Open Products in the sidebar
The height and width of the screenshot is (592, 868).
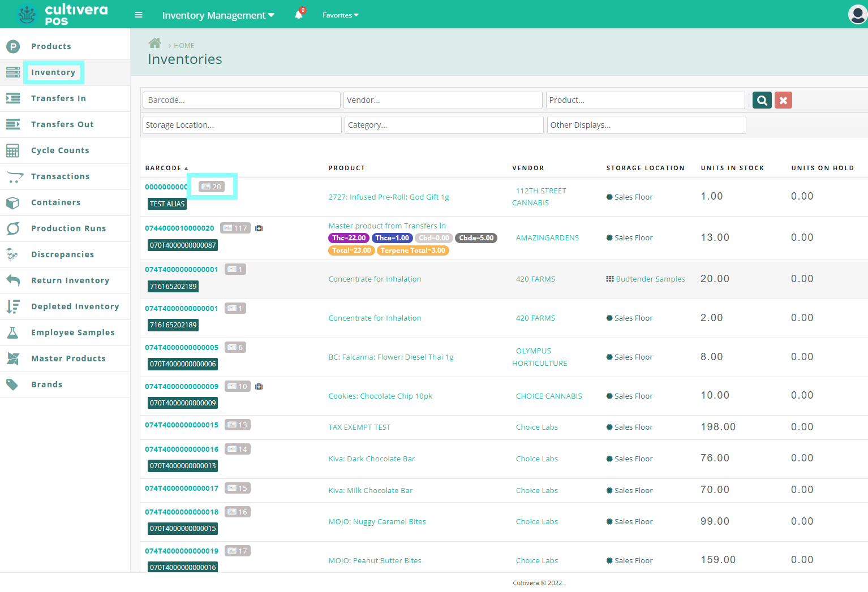pos(51,46)
